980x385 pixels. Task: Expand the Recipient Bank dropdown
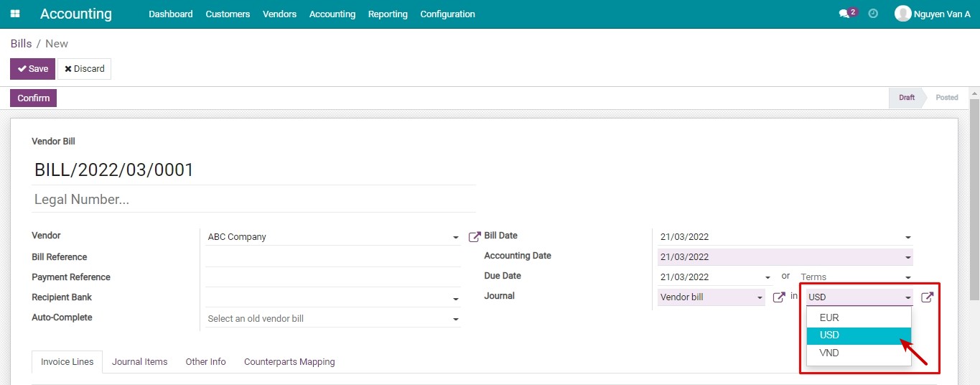click(x=455, y=299)
